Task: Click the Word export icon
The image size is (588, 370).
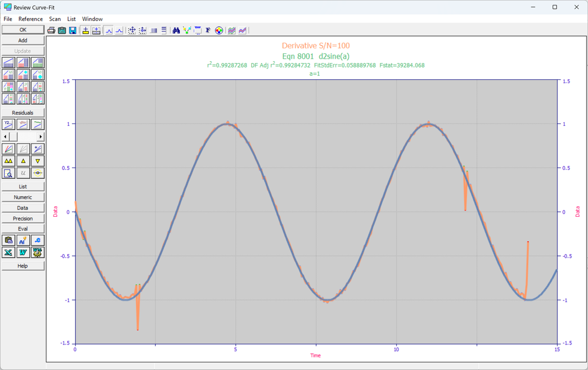Action: [x=23, y=253]
